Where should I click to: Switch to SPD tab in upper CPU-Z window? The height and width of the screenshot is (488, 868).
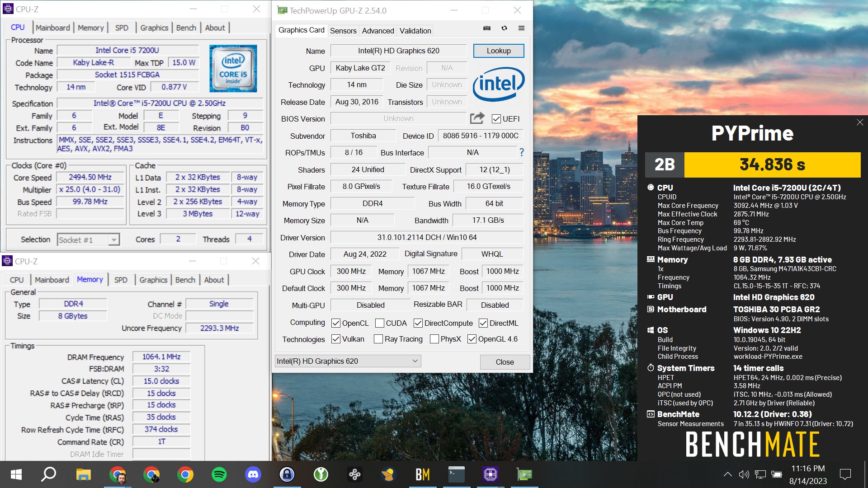point(122,28)
